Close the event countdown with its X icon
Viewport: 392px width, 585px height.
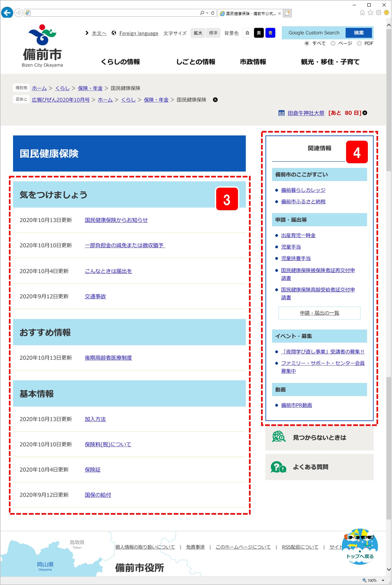365,113
